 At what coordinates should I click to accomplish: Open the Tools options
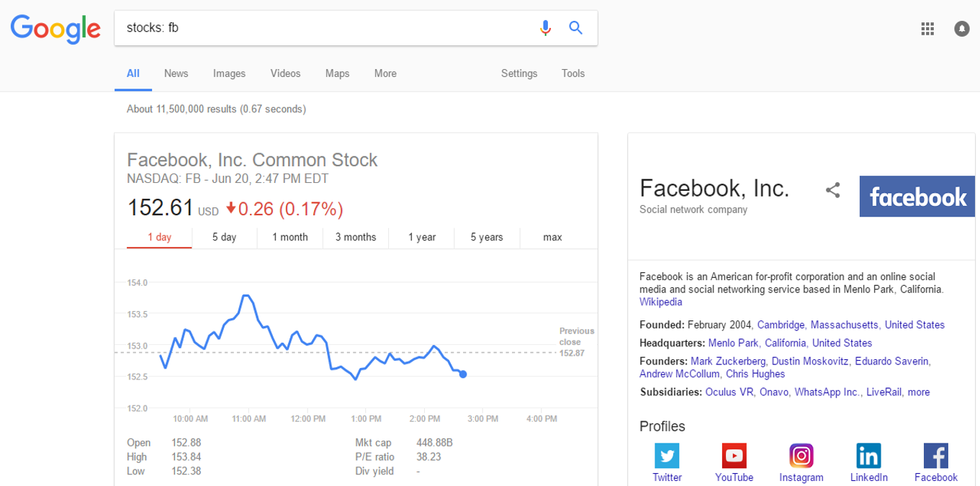pyautogui.click(x=573, y=73)
